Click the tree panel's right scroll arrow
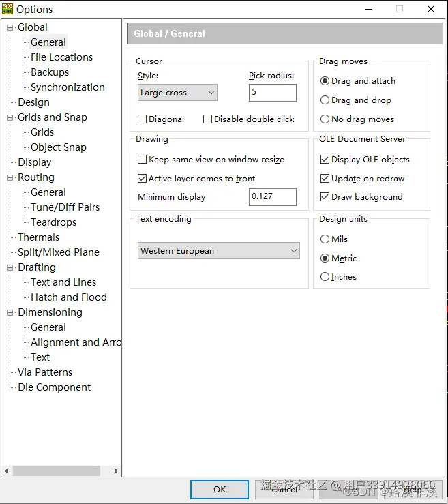The height and width of the screenshot is (504, 448). [x=116, y=471]
